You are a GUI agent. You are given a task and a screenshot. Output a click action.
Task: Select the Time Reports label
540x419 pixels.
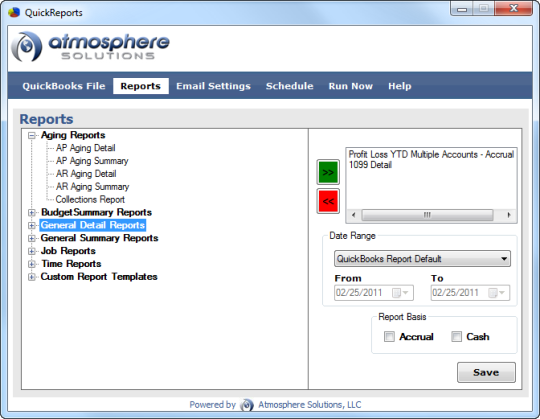click(71, 264)
